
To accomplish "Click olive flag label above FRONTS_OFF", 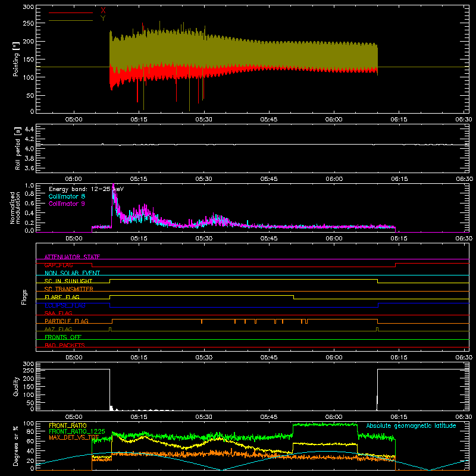I will 58,329.
